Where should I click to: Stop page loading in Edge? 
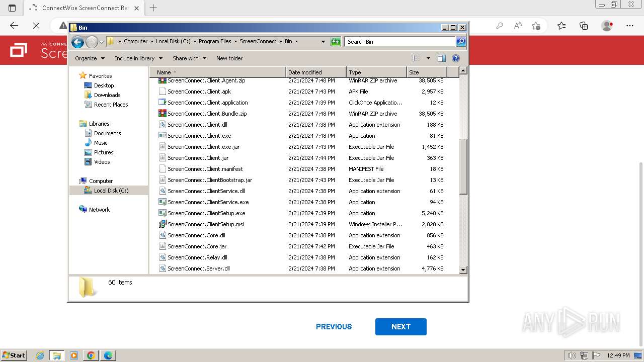pyautogui.click(x=36, y=26)
